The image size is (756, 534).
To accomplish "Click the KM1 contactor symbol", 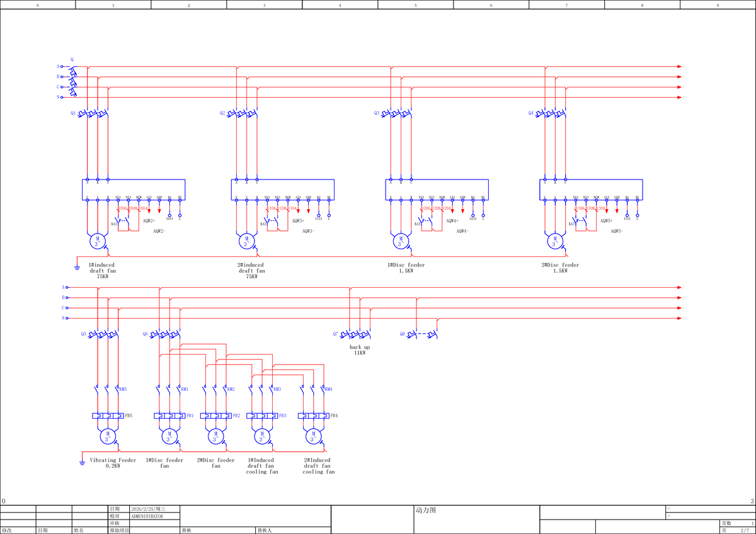I will [169, 389].
